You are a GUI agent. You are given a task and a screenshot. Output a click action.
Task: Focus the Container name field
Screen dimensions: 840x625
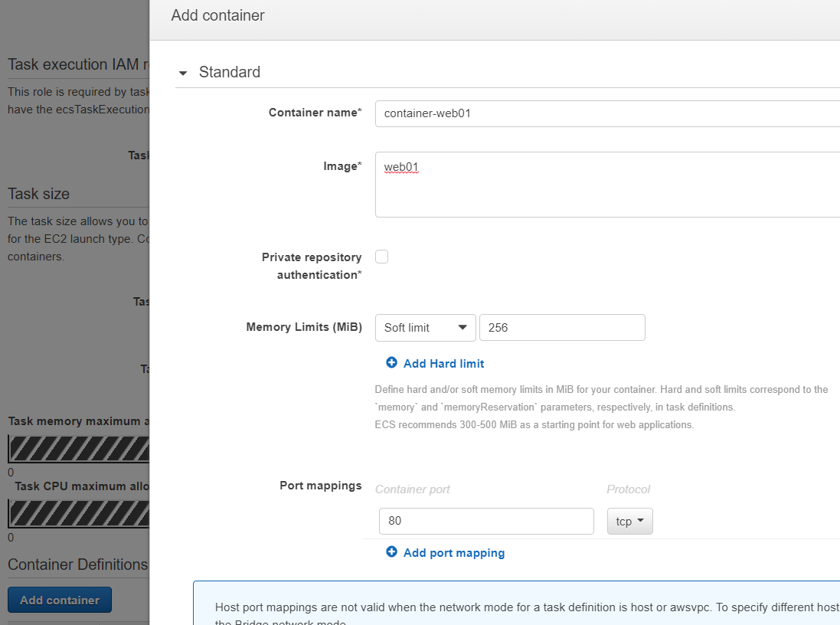tap(606, 113)
